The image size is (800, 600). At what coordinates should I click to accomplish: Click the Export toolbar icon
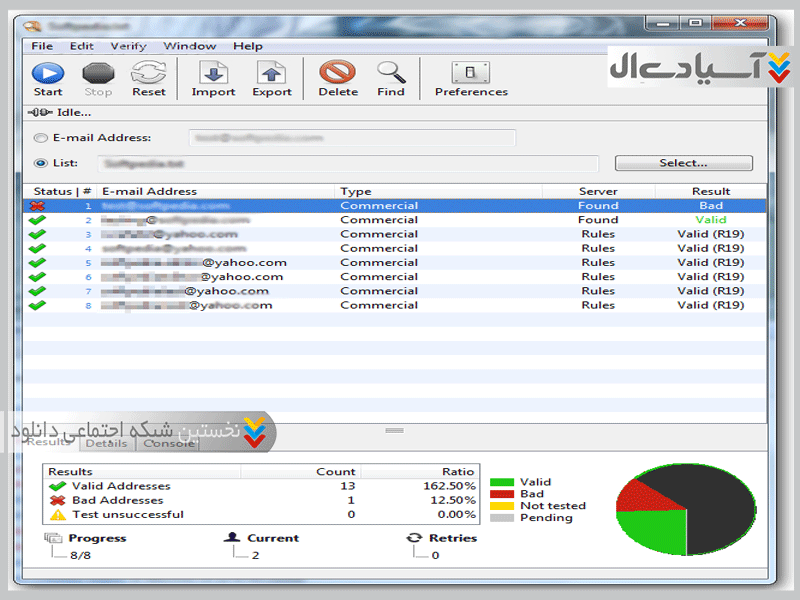[x=271, y=73]
